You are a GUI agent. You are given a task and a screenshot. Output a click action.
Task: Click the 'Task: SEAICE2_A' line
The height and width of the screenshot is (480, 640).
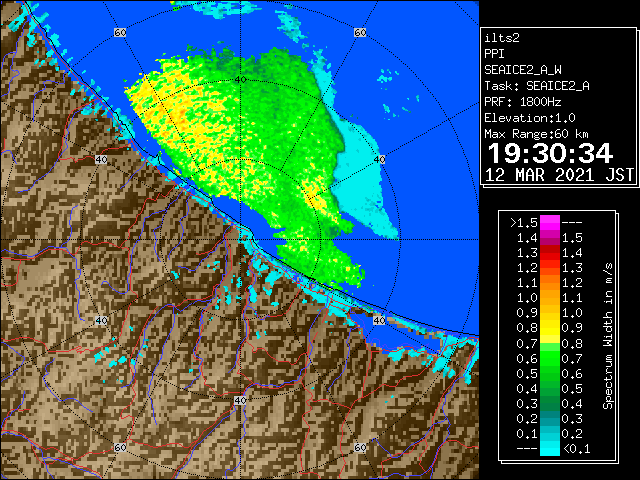tap(537, 86)
